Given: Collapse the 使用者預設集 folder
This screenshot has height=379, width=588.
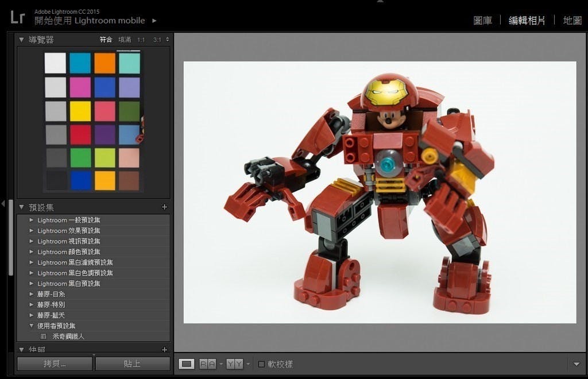Looking at the screenshot, I should (32, 326).
